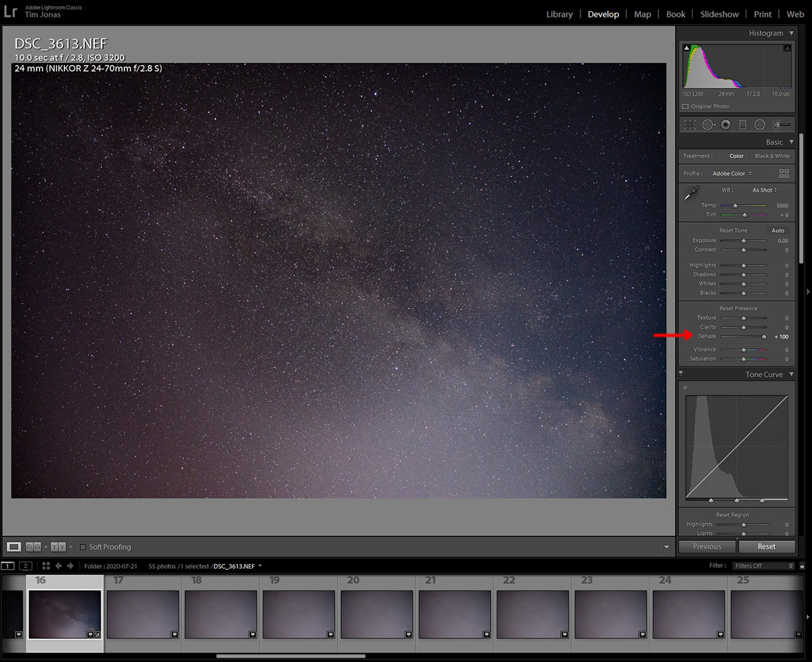Collapse the Tone Curve panel
812x662 pixels.
pos(790,374)
